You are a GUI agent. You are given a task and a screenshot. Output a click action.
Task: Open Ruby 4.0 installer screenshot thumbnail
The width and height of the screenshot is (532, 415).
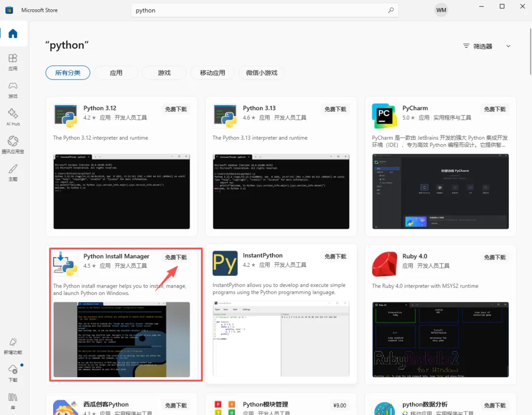pyautogui.click(x=440, y=339)
